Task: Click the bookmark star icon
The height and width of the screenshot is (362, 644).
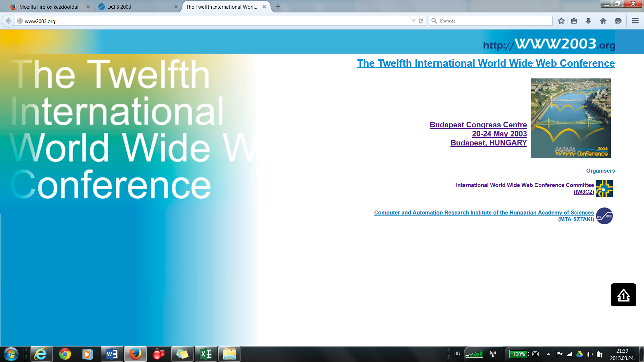Action: [x=561, y=21]
